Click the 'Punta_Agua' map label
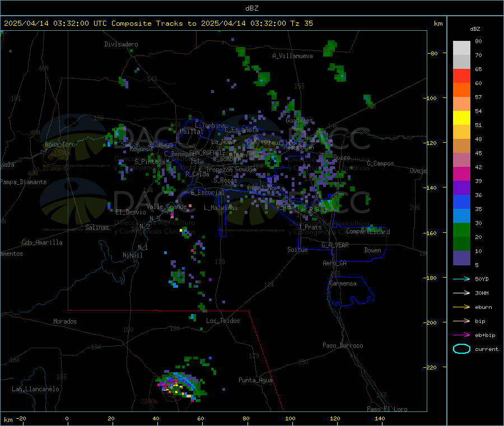Viewport: 504px width, 426px height. (x=255, y=380)
